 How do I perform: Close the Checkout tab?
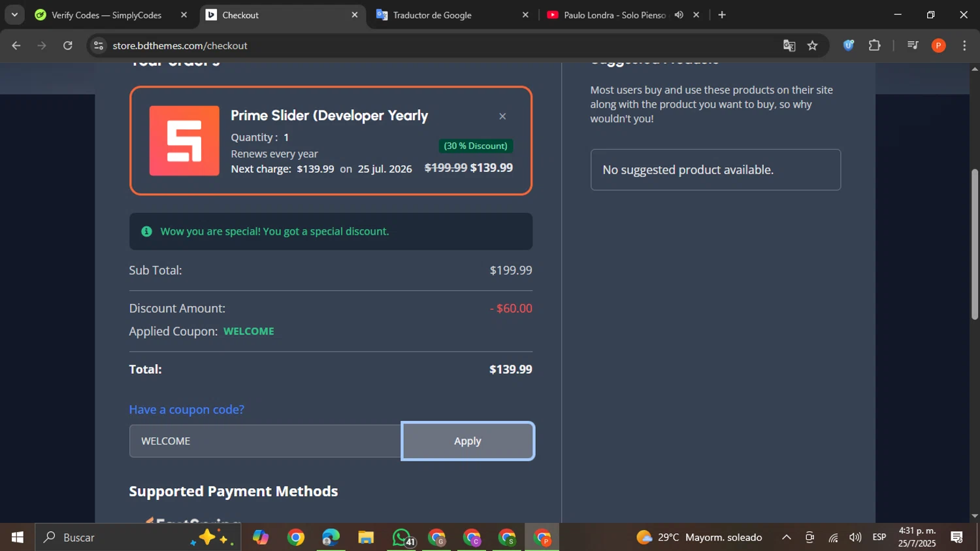pos(355,15)
